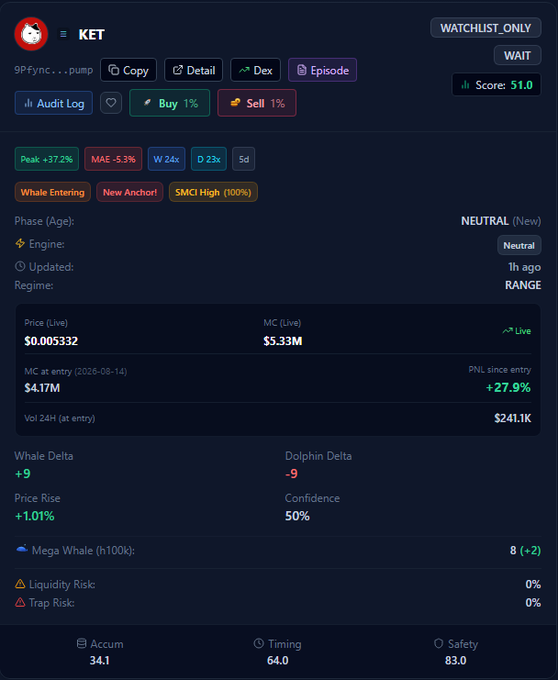Click the Liquidity Risk warning icon
Screen dimensions: 558x680
tap(20, 584)
